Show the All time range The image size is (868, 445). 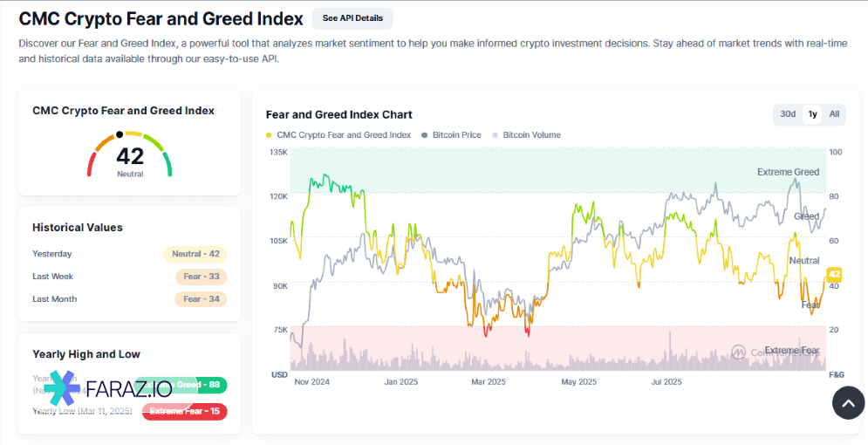tap(834, 114)
